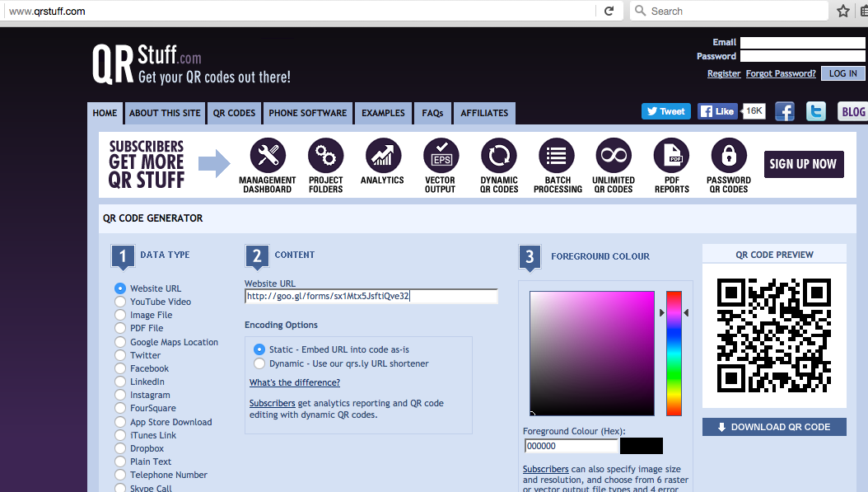
Task: Open the QR CODES tab
Action: tap(234, 113)
